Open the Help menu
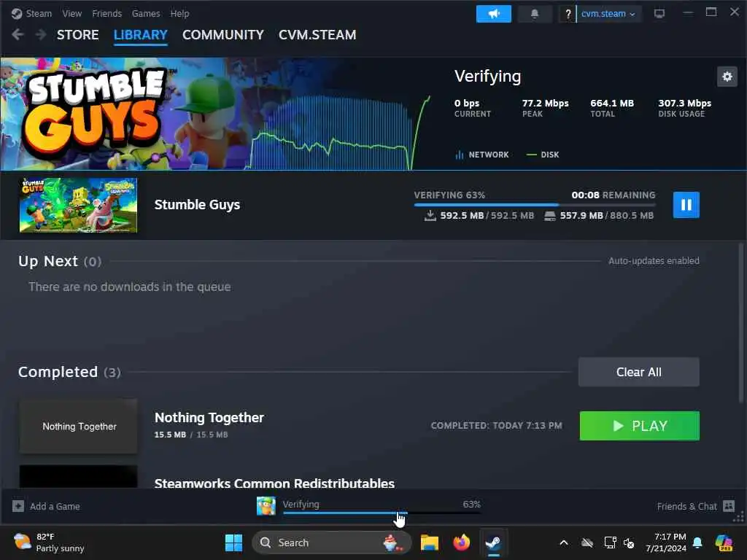Image resolution: width=747 pixels, height=560 pixels. (x=179, y=13)
